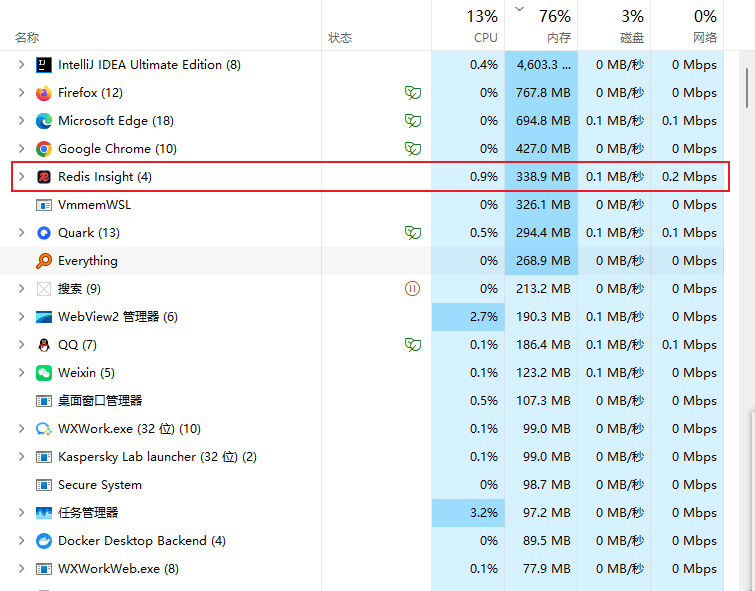Expand the Firefox (12) process group
The image size is (755, 591).
point(21,92)
